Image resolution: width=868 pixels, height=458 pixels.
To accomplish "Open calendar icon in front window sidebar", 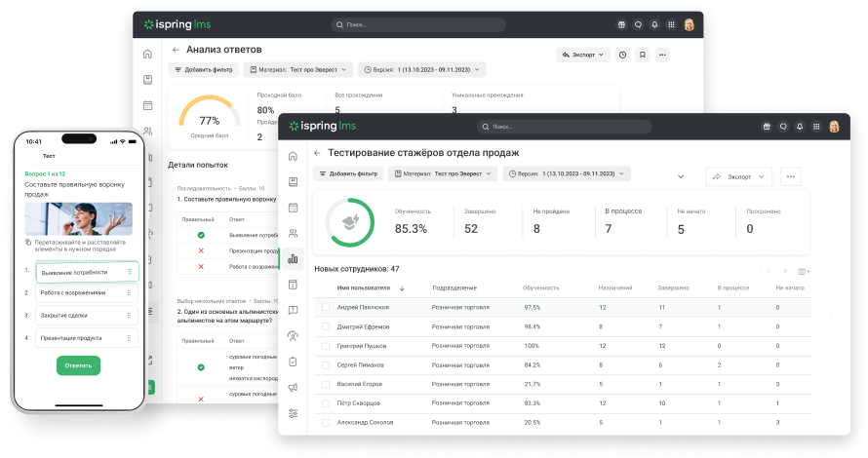I will tap(293, 208).
